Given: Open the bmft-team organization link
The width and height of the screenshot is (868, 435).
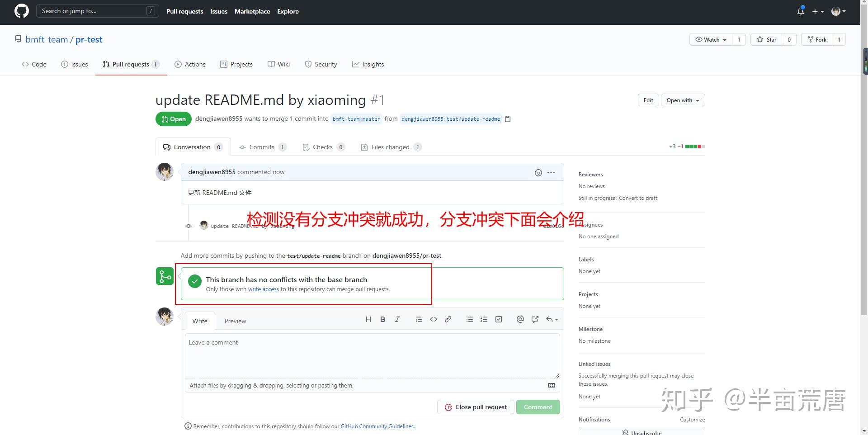Looking at the screenshot, I should [47, 39].
